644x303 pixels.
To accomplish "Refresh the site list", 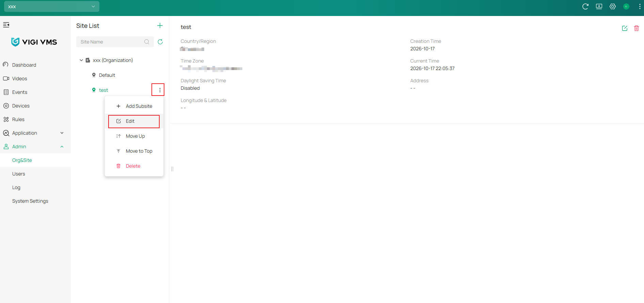I will [160, 42].
